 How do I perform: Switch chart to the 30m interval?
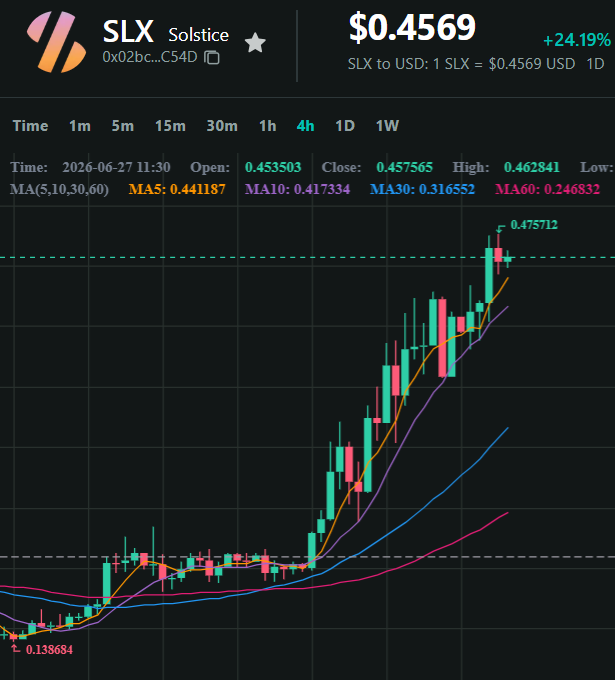222,126
